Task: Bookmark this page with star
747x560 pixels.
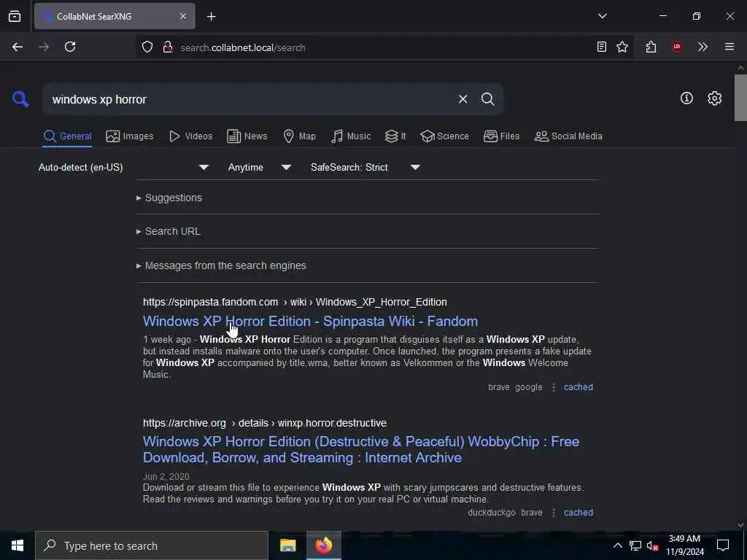Action: point(622,47)
